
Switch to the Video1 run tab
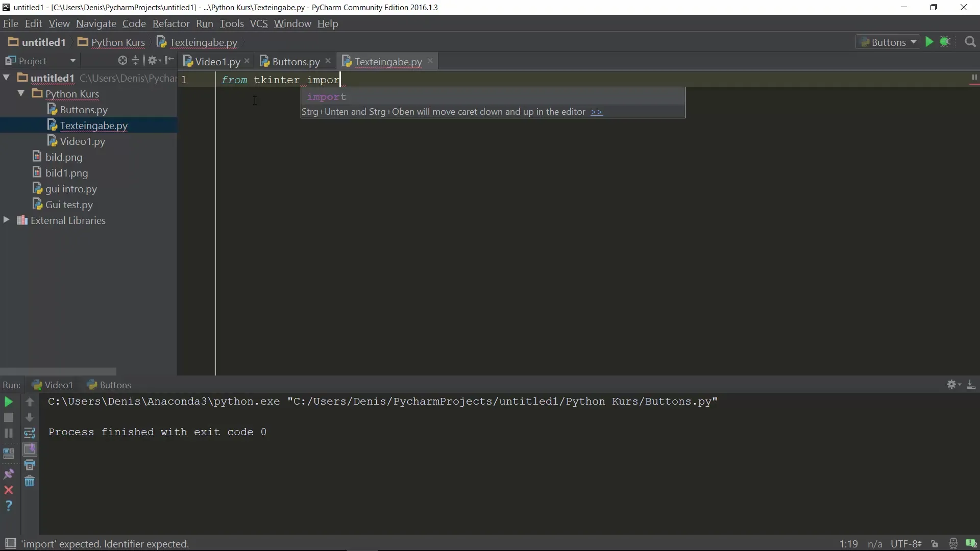coord(53,385)
